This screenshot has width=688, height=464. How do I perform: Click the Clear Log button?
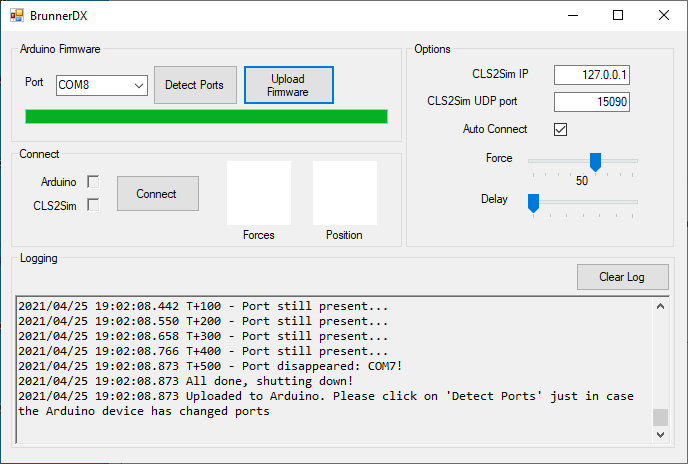pos(623,277)
